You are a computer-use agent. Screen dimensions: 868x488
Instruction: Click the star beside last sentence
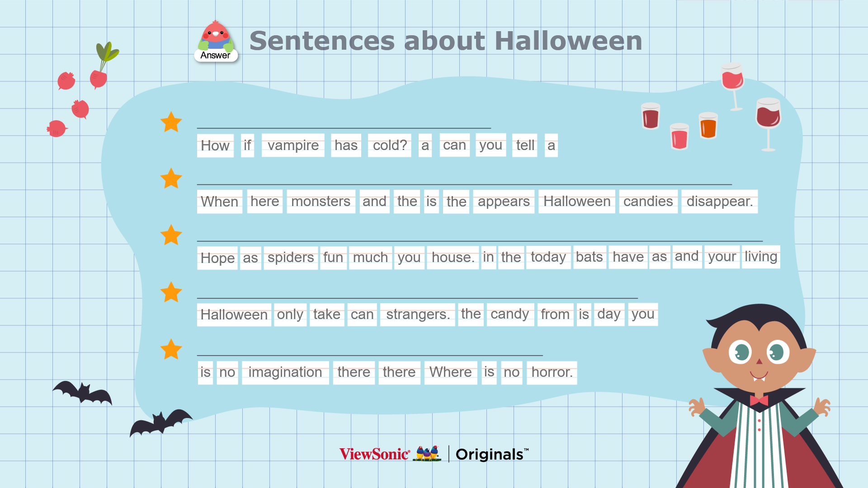(x=171, y=349)
